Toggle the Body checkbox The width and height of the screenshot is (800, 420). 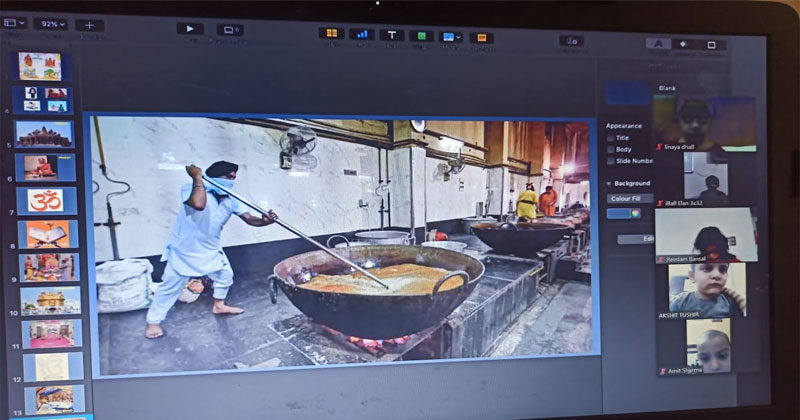click(611, 149)
